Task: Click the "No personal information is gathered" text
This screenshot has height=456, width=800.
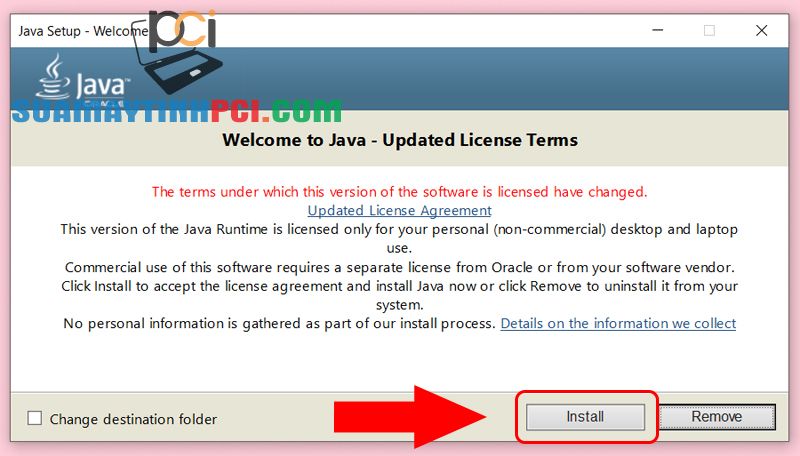Action: tap(279, 323)
